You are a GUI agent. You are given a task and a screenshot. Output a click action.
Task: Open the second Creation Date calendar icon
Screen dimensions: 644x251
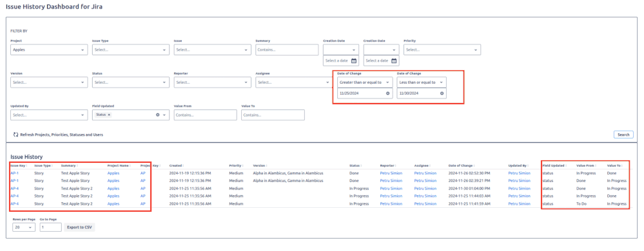394,60
